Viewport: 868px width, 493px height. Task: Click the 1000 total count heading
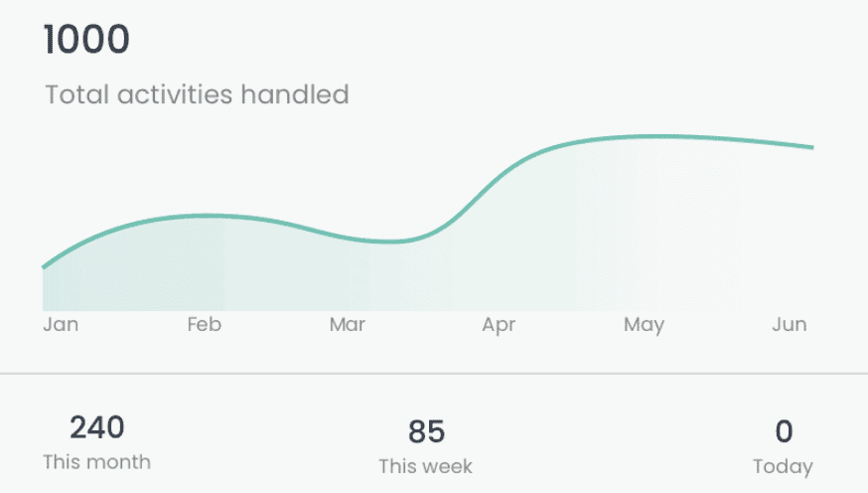[x=86, y=40]
